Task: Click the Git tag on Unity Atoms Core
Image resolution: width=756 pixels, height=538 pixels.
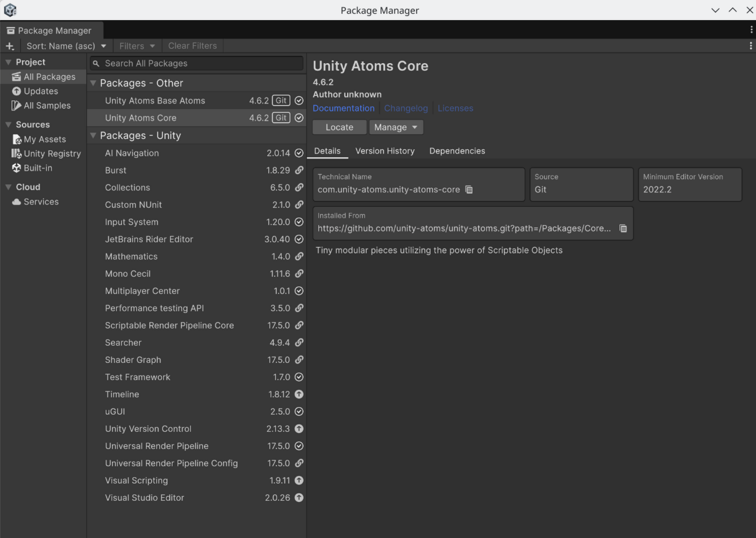Action: point(281,118)
